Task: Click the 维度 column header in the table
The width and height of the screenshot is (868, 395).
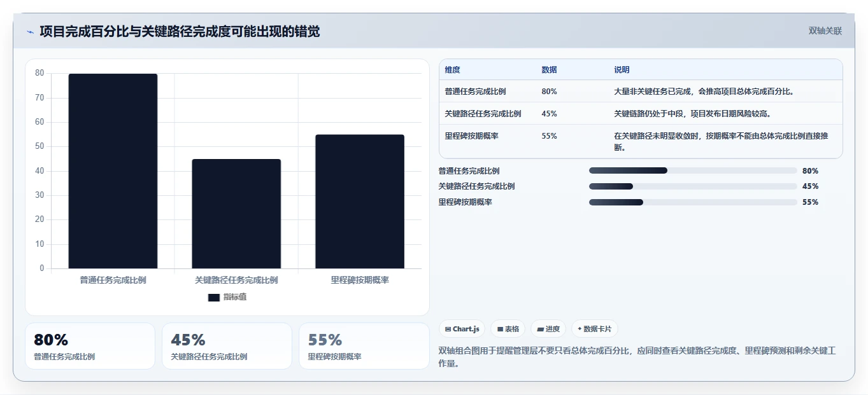Action: (452, 70)
